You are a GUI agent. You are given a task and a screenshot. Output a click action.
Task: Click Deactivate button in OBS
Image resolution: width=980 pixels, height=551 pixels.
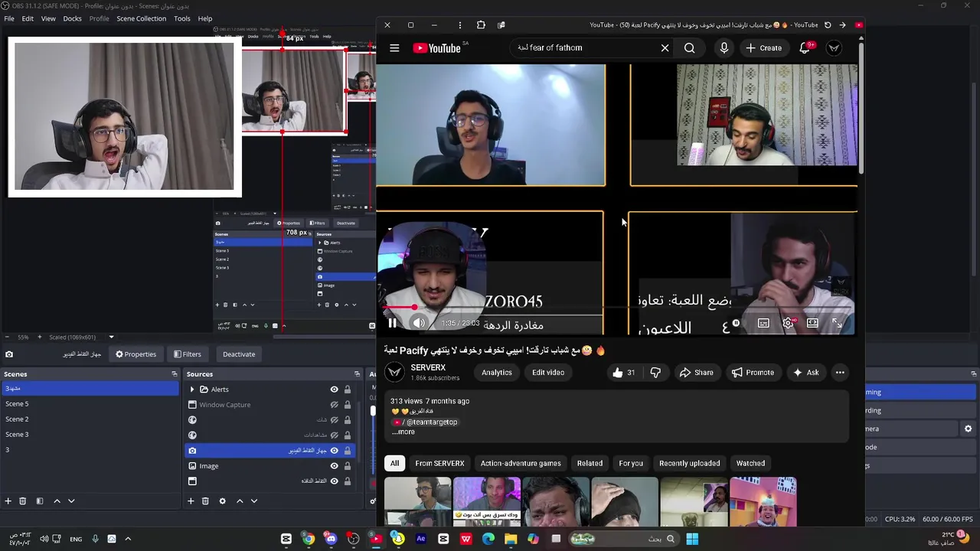pyautogui.click(x=239, y=354)
